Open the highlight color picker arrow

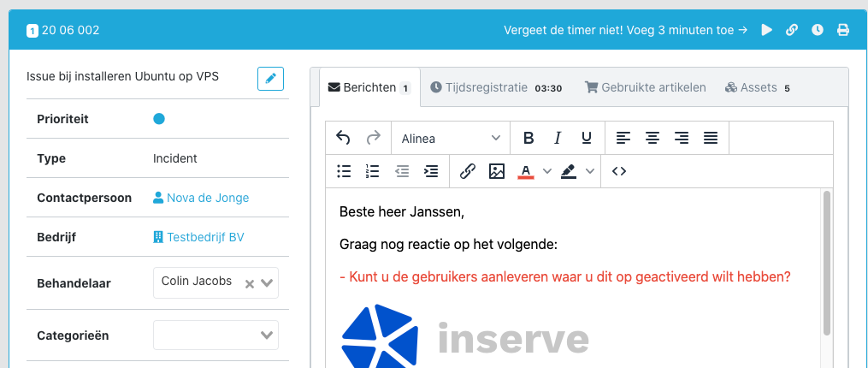point(590,171)
